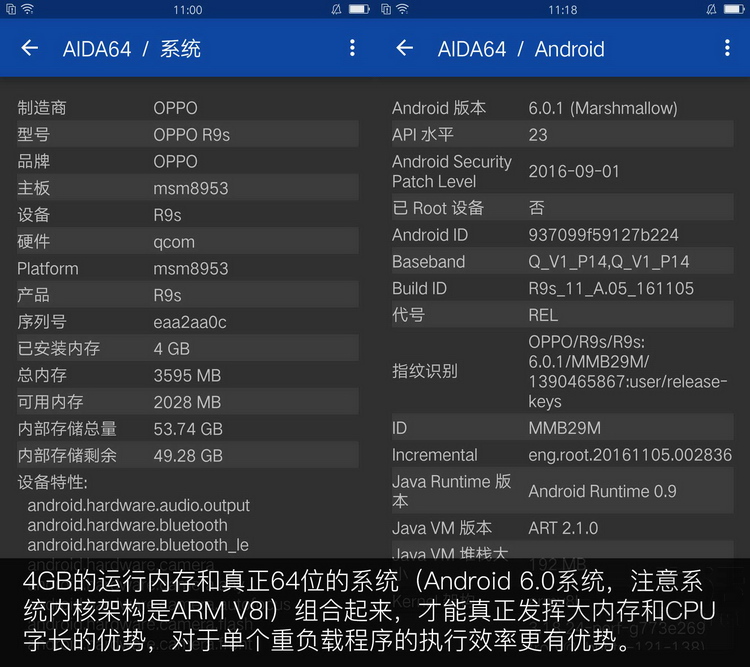Tap the 'Baseband' label
This screenshot has height=667, width=750.
tap(428, 262)
